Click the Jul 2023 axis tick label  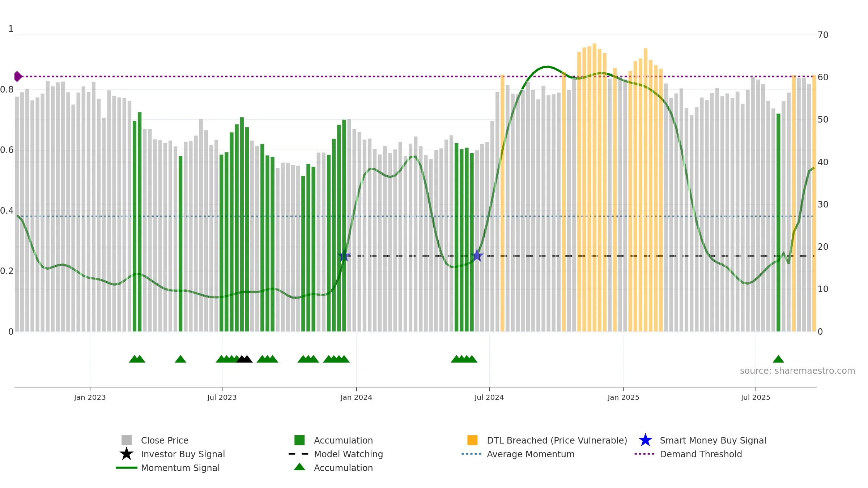tap(222, 397)
